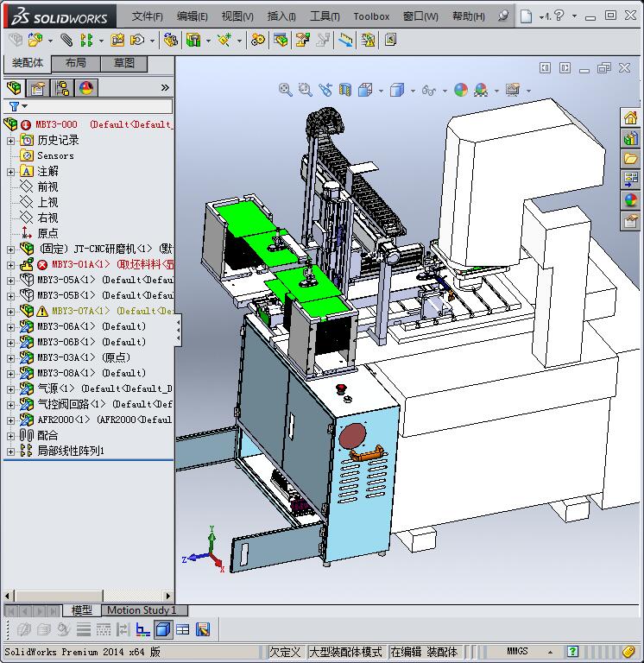Image resolution: width=644 pixels, height=663 pixels.
Task: Open the File Explorer folder icon in task pane
Action: [630, 159]
